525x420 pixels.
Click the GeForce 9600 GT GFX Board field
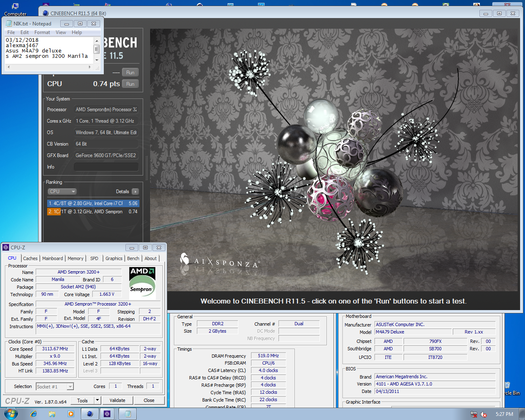click(106, 155)
